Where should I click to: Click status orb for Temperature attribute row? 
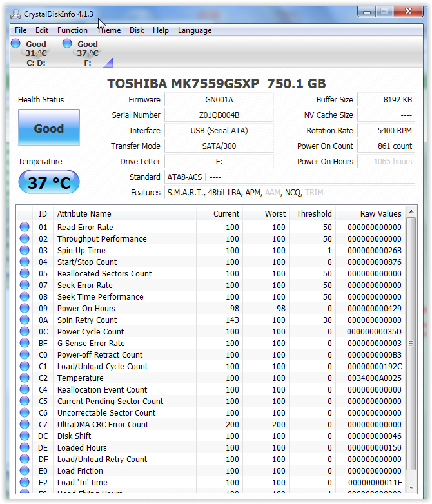click(25, 378)
